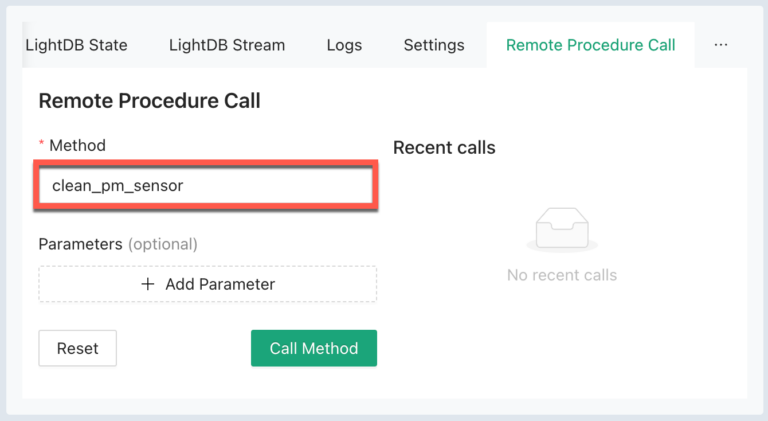The image size is (768, 421).
Task: Click the Method field label
Action: (77, 145)
